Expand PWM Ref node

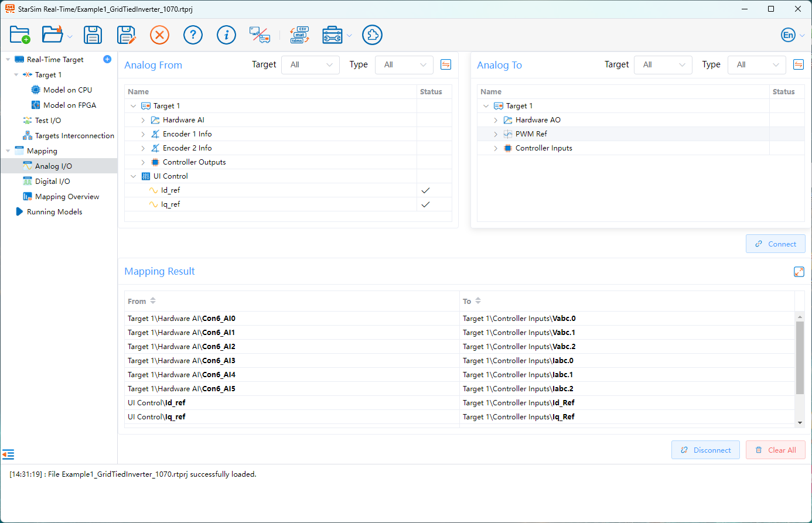pos(496,134)
